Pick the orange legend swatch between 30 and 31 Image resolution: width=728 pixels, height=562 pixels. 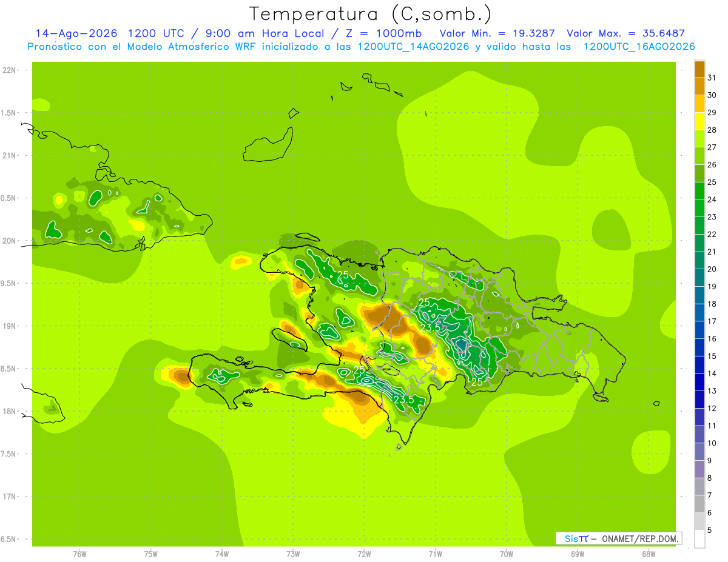click(x=699, y=87)
